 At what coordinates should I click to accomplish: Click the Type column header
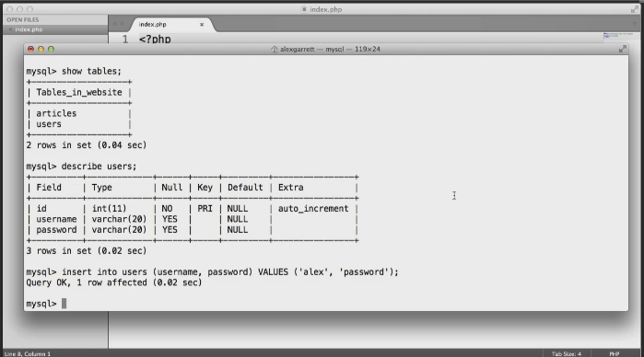pyautogui.click(x=102, y=188)
